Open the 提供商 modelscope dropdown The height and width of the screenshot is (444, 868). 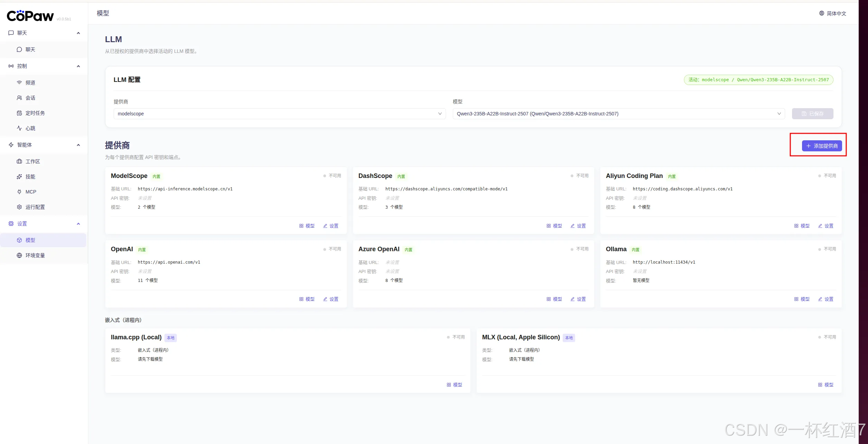(x=279, y=114)
